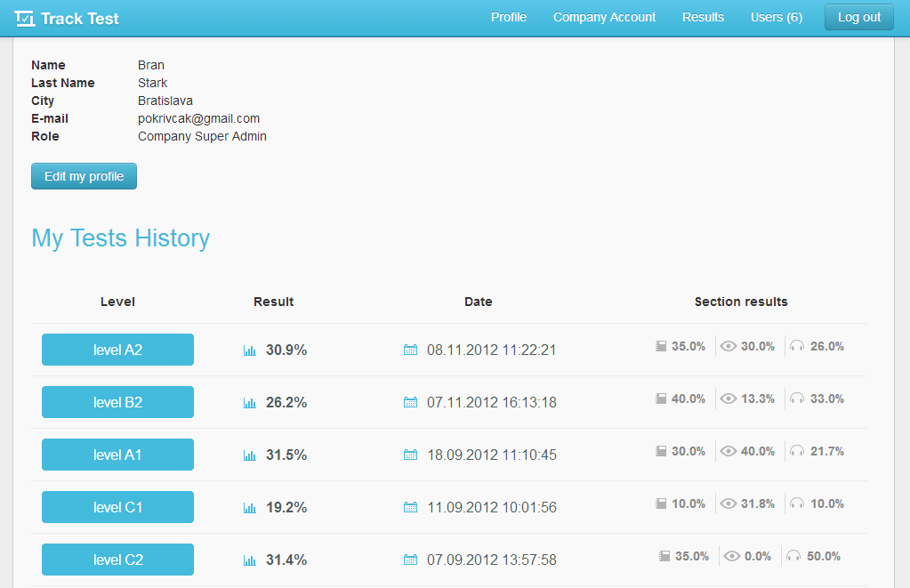Click Edit my profile
This screenshot has height=588, width=910.
84,176
